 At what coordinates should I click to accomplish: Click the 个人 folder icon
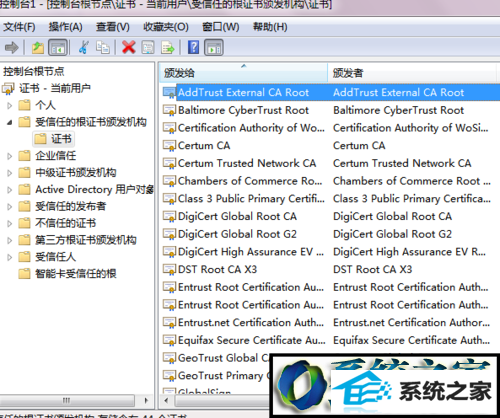(x=24, y=105)
